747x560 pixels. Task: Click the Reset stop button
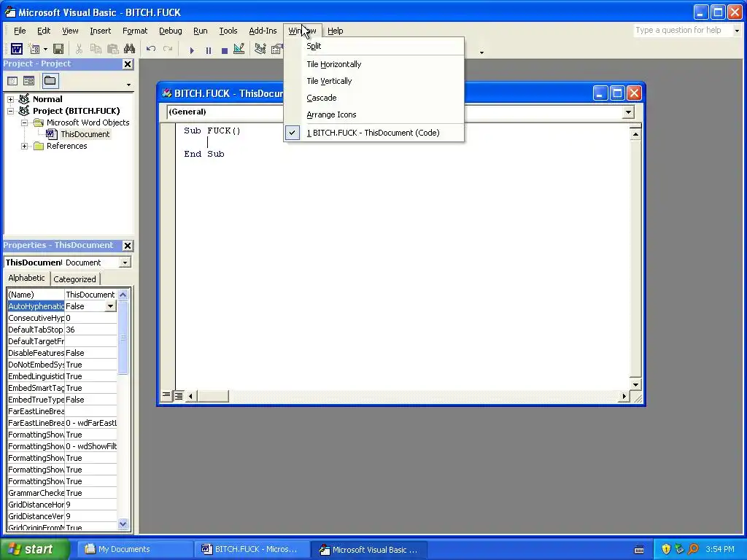point(225,50)
